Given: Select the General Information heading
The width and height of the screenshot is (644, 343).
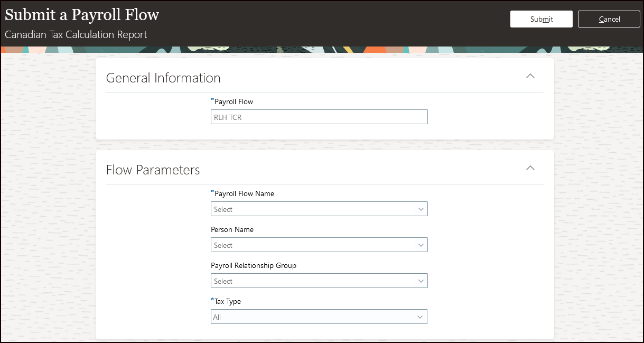Looking at the screenshot, I should tap(163, 78).
